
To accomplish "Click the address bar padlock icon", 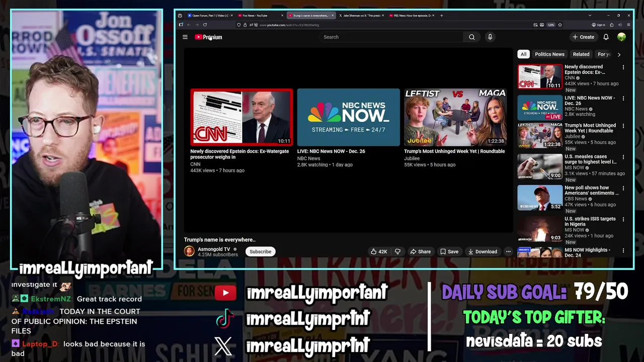I will [x=245, y=25].
